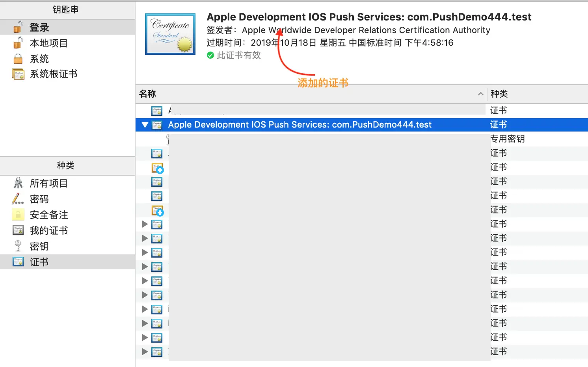
Task: Collapse the Apple Development IOS Push Services row
Action: (x=145, y=125)
